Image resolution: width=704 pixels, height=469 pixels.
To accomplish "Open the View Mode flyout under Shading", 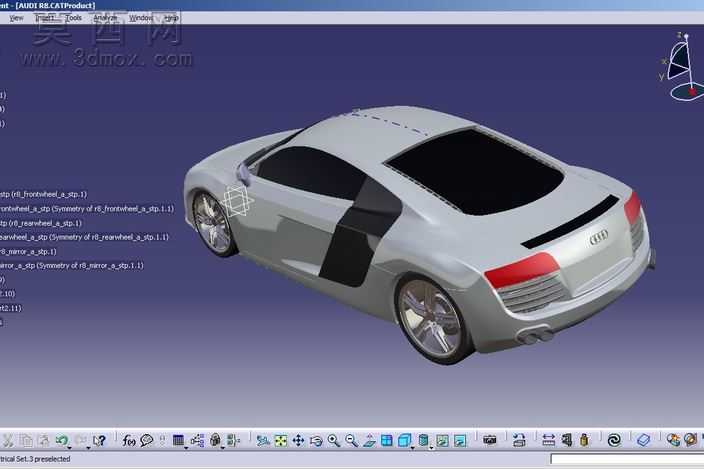I will point(431,447).
